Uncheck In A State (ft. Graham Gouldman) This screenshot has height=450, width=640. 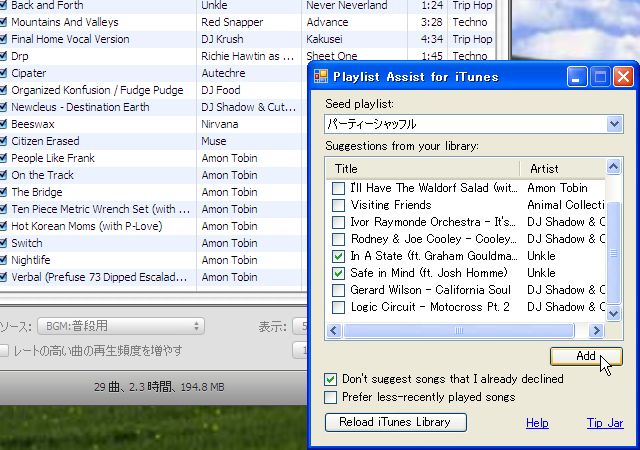click(x=338, y=256)
